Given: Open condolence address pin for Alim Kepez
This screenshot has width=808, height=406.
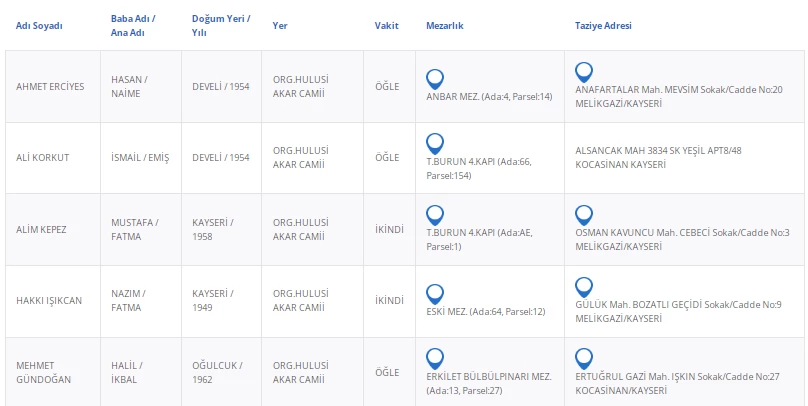Looking at the screenshot, I should tap(584, 214).
